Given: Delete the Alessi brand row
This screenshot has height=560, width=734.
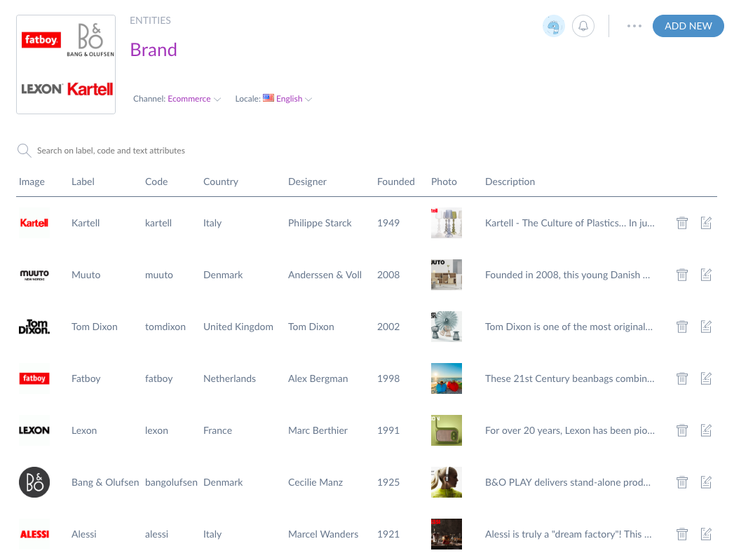Looking at the screenshot, I should pos(681,534).
